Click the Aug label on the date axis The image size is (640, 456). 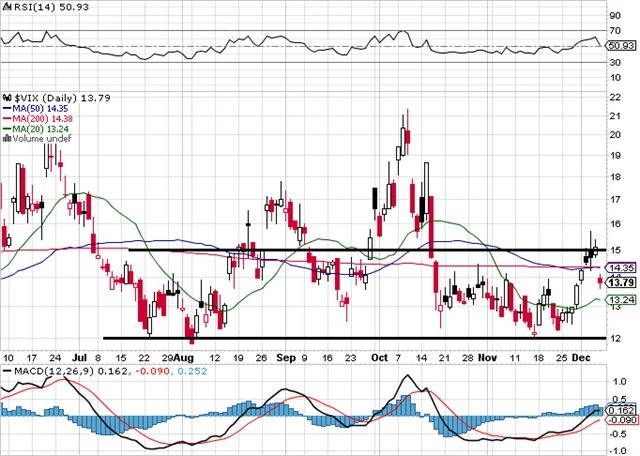183,356
